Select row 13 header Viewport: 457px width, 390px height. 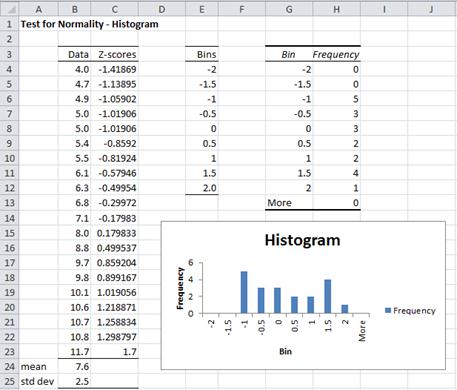(9, 203)
